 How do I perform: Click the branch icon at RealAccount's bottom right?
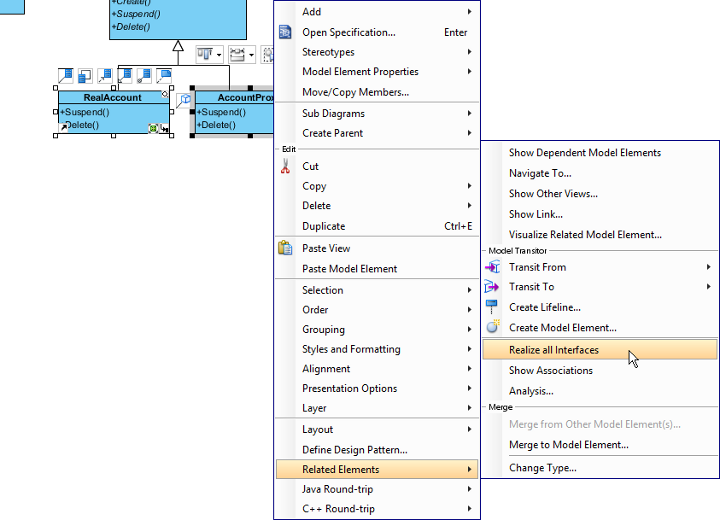tap(163, 129)
